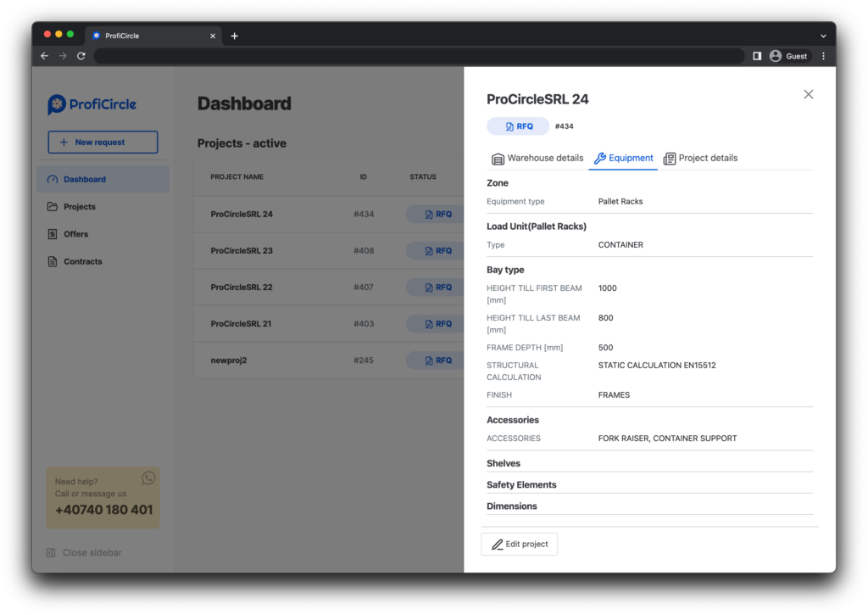Image resolution: width=868 pixels, height=615 pixels.
Task: Click the Equipment wrench icon
Action: tap(599, 159)
